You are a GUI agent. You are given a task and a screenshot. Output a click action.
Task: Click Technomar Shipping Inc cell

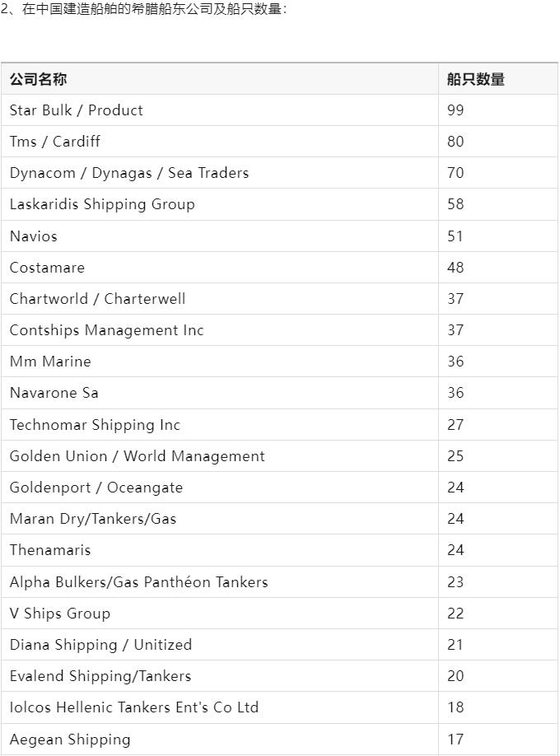point(219,424)
